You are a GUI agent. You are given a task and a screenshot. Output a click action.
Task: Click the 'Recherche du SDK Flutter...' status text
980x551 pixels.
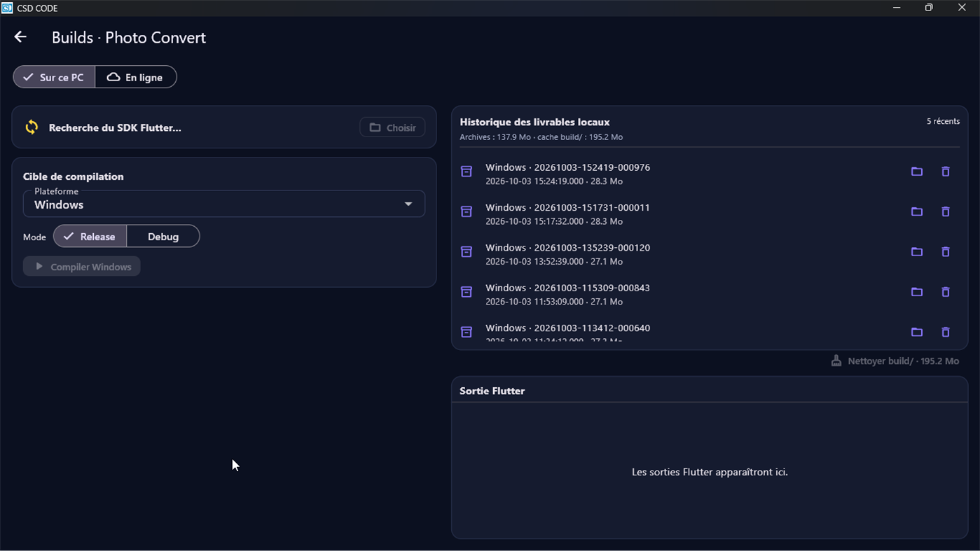(x=115, y=127)
